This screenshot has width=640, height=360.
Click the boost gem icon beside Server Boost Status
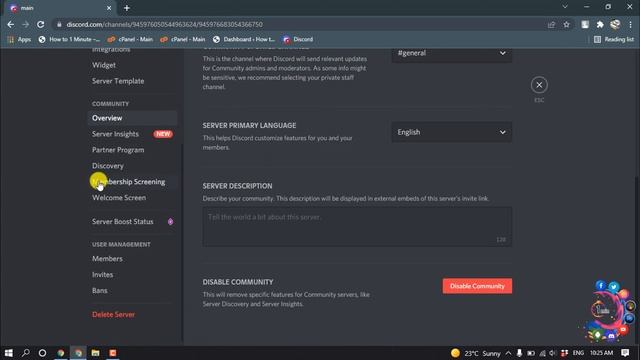point(170,222)
